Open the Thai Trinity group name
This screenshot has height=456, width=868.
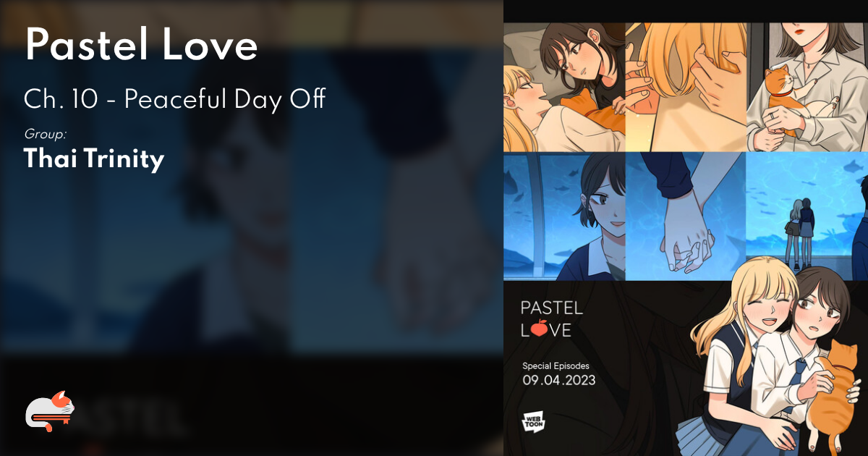point(94,159)
